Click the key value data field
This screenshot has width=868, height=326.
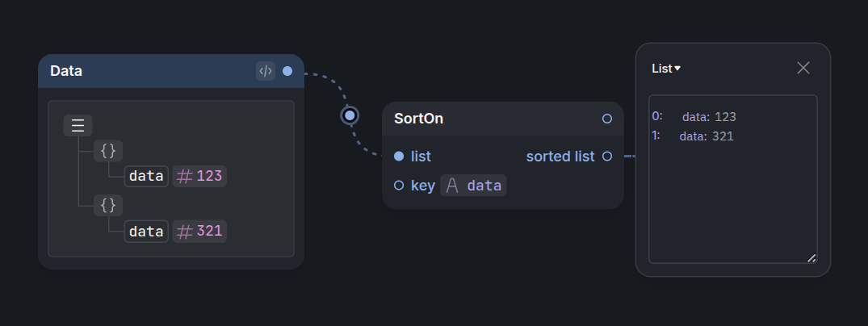tap(473, 186)
